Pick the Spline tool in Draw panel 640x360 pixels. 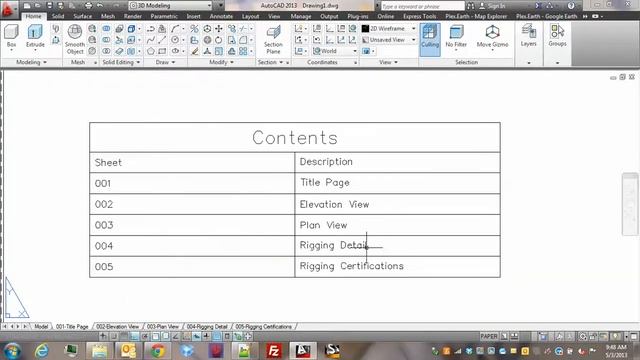pyautogui.click(x=151, y=40)
